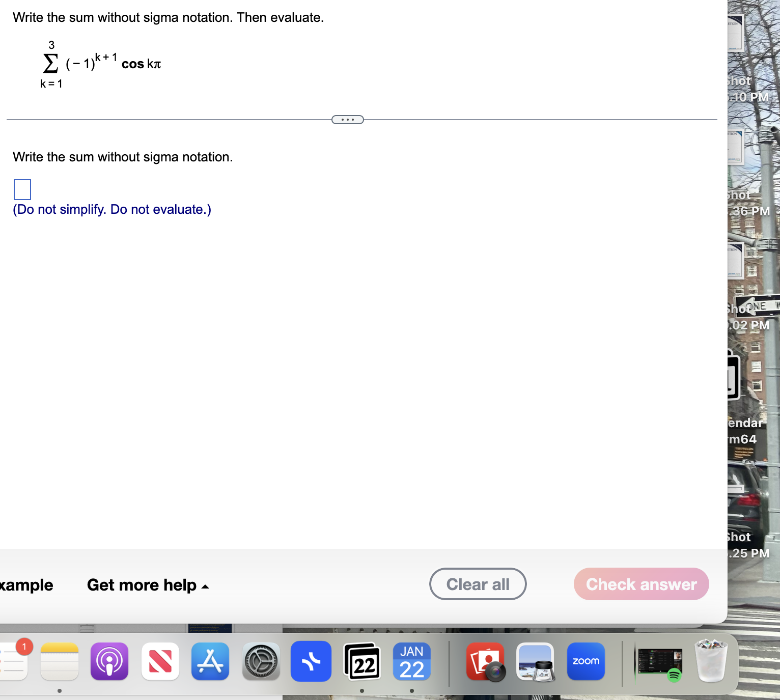Open the blue app icon beside System Settings
The width and height of the screenshot is (780, 700).
click(311, 661)
